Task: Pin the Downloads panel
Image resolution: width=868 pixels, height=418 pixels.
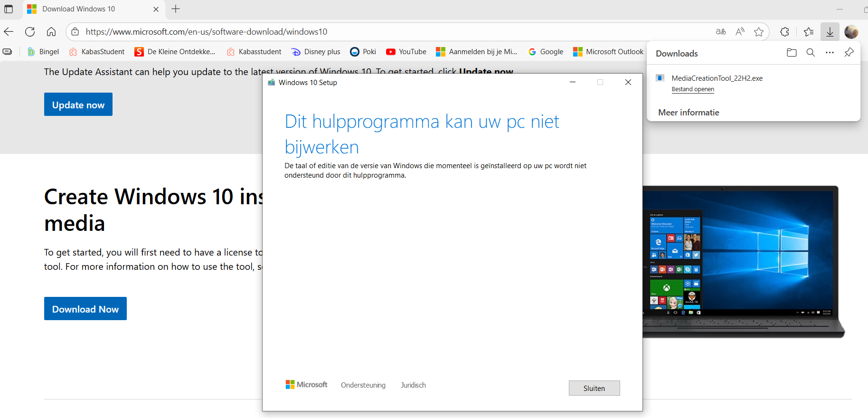Action: 849,53
